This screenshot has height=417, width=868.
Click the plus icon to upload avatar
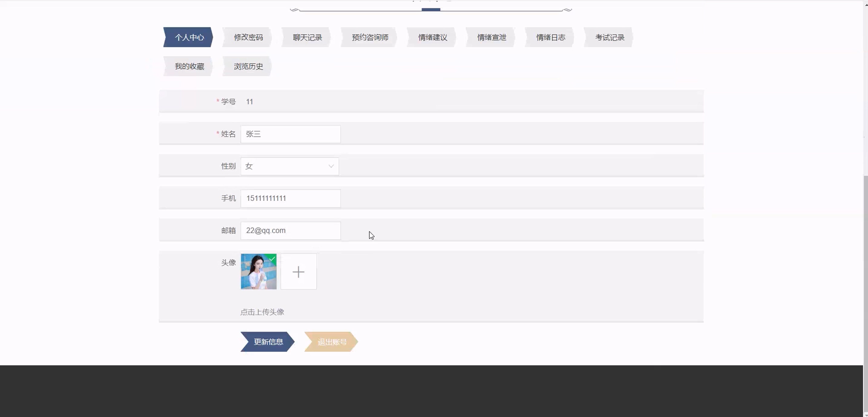(298, 272)
